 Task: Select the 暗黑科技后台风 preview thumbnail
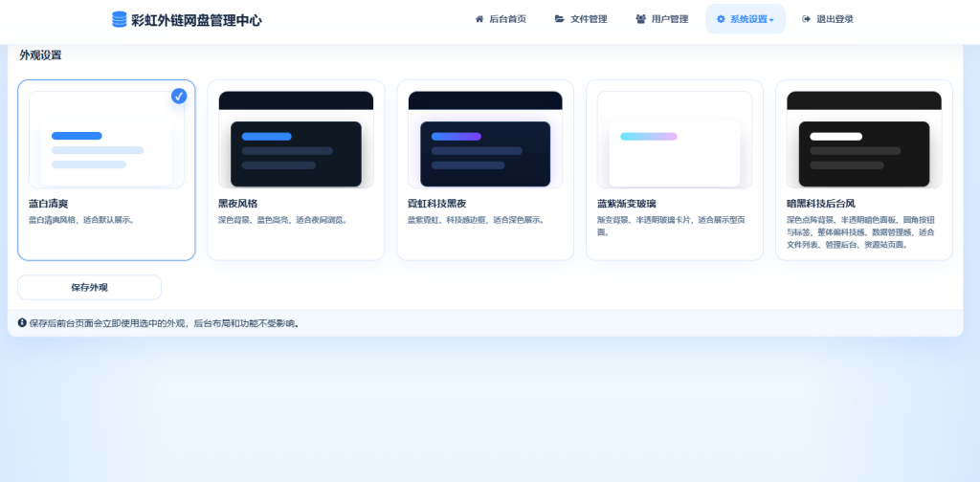pyautogui.click(x=864, y=140)
